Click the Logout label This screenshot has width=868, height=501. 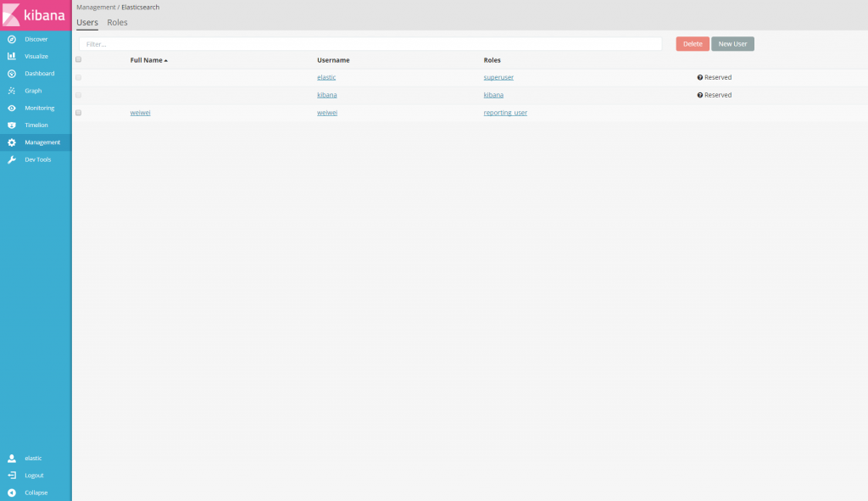(34, 476)
